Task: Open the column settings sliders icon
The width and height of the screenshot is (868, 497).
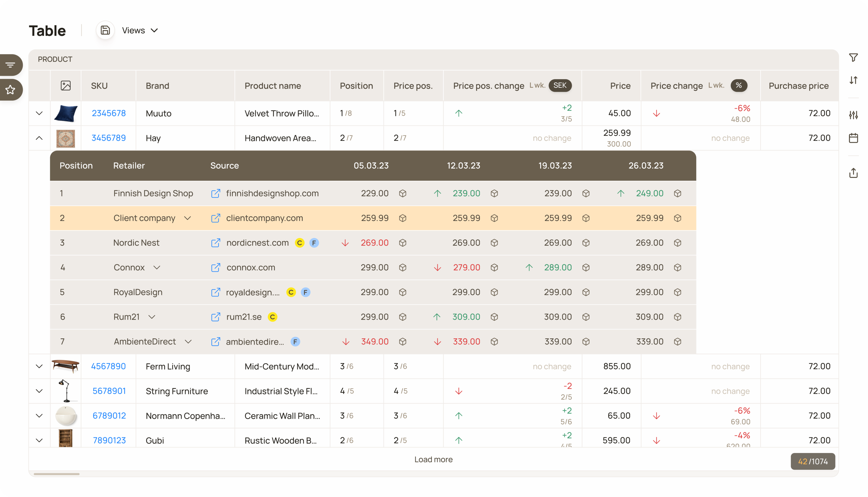Action: pos(853,115)
